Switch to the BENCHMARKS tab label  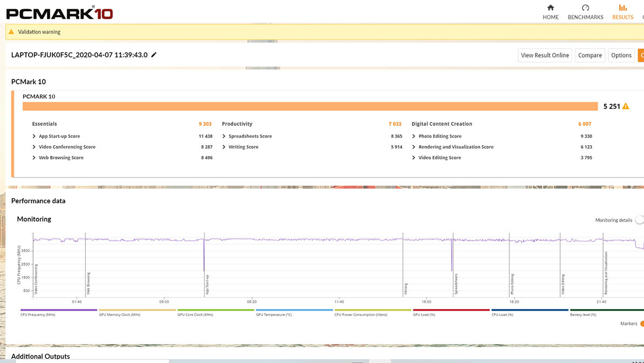tap(585, 17)
